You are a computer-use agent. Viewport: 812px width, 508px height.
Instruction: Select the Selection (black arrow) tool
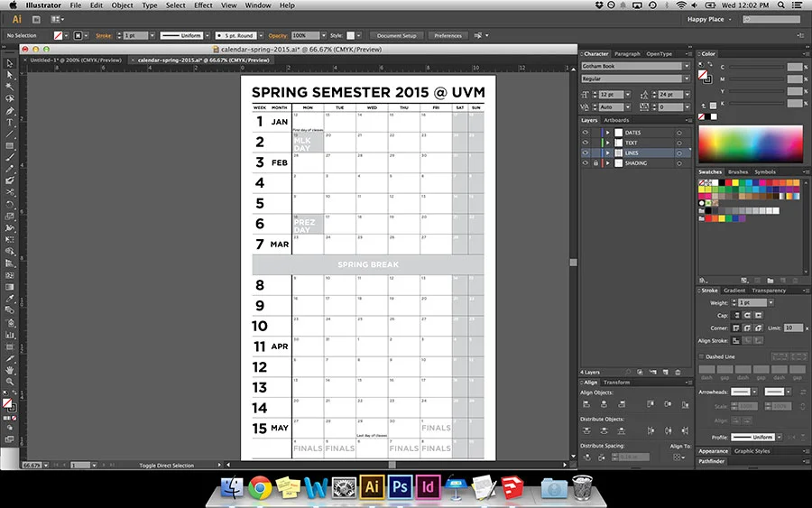point(9,64)
